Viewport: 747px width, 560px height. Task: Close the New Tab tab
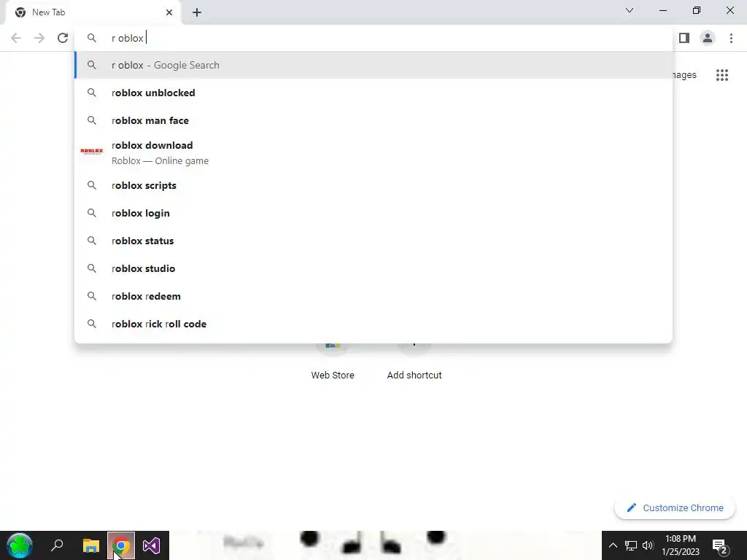point(169,12)
